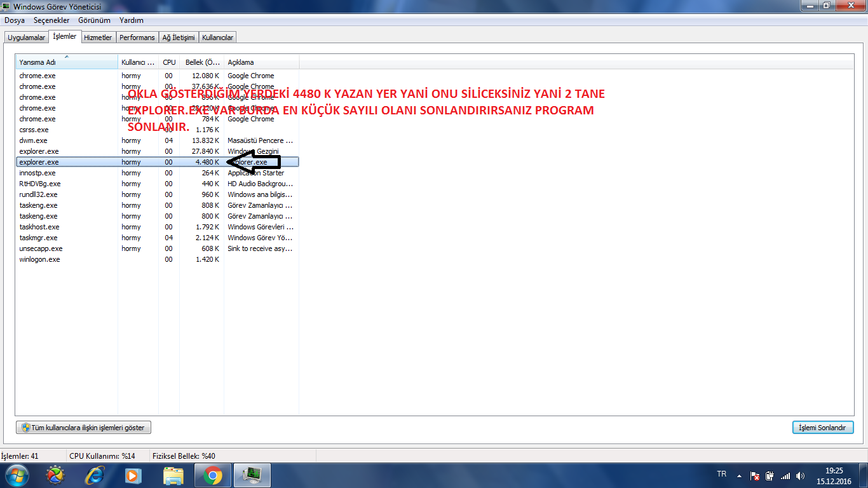Select the taskmgr.exe process
Image resolution: width=868 pixels, height=488 pixels.
(x=157, y=238)
